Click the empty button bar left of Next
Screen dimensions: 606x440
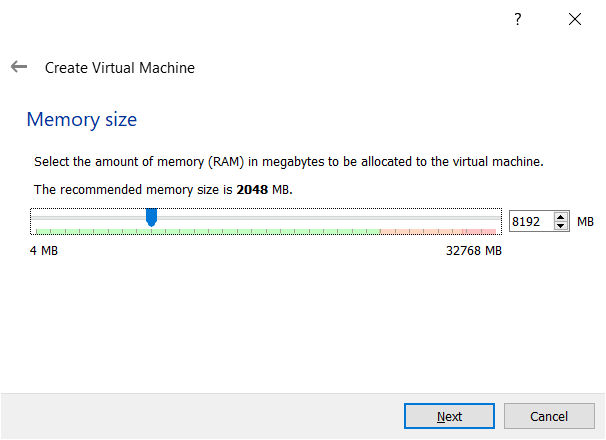pyautogui.click(x=200, y=416)
